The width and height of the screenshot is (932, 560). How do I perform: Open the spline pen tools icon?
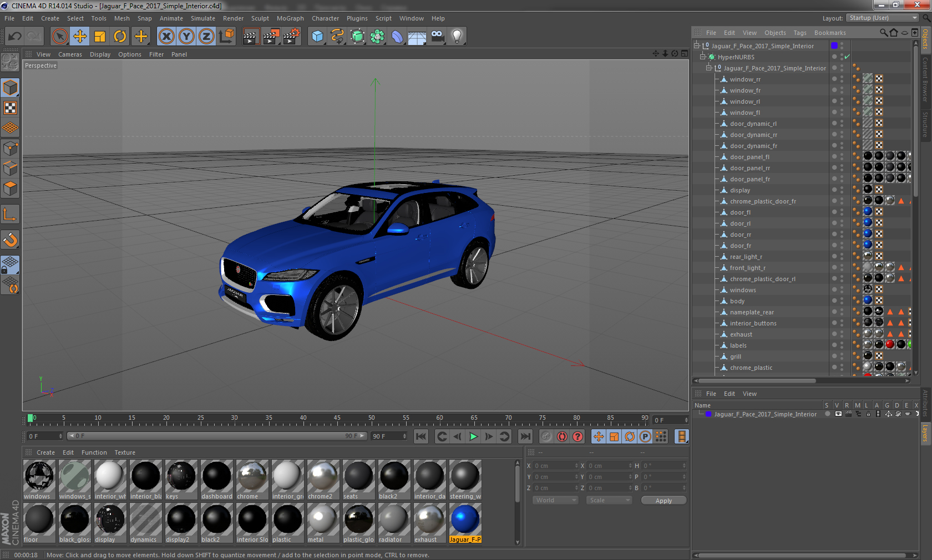337,37
